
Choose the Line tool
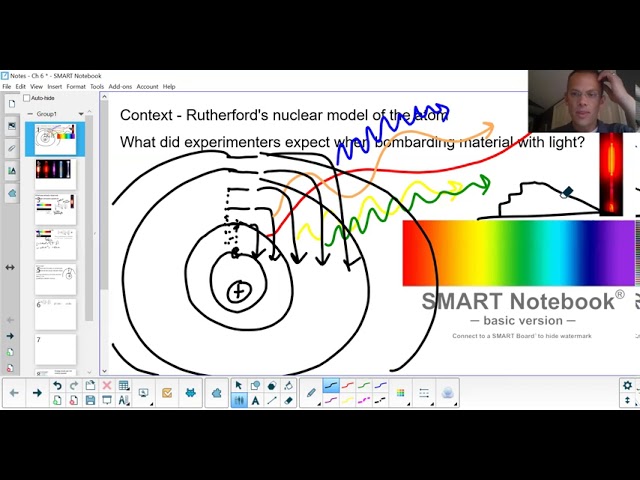(272, 400)
